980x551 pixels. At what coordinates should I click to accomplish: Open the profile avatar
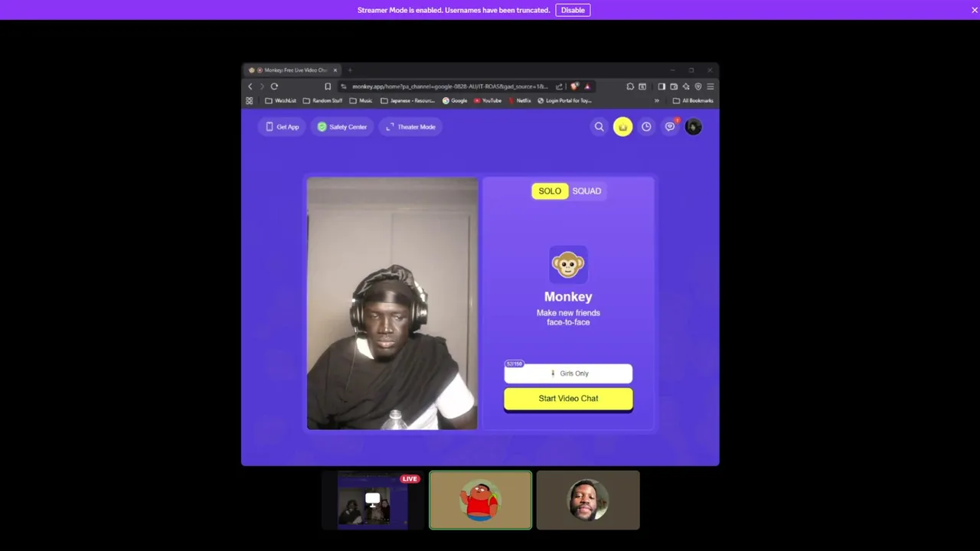pyautogui.click(x=694, y=127)
